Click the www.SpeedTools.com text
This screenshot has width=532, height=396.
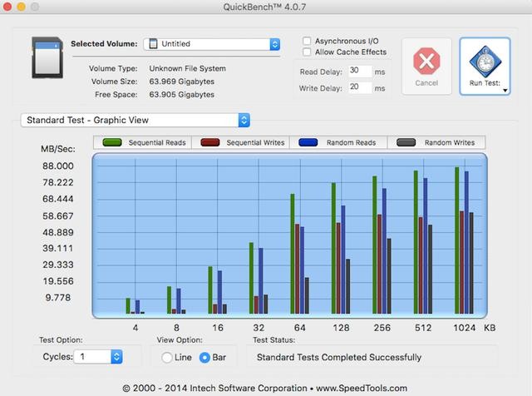[x=362, y=389]
